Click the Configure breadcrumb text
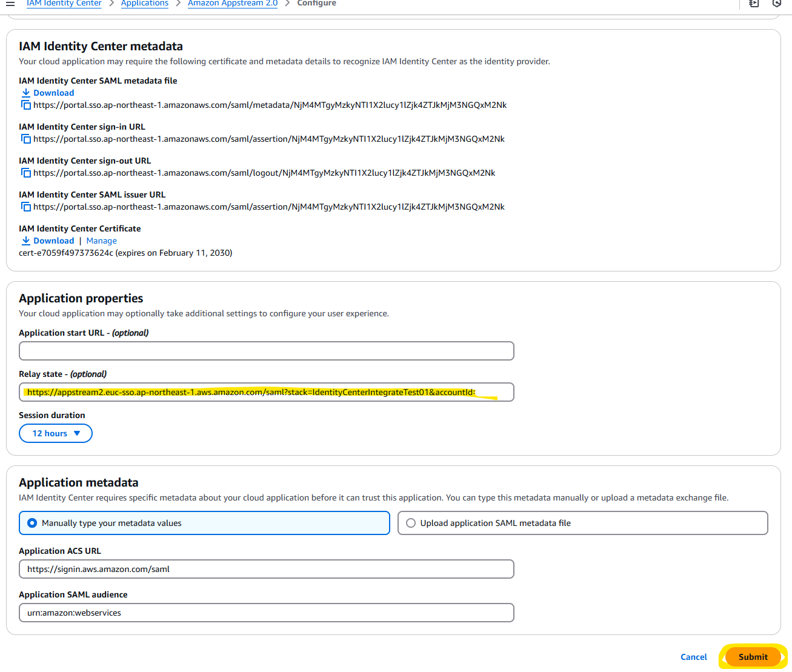Image resolution: width=792 pixels, height=672 pixels. click(x=316, y=3)
